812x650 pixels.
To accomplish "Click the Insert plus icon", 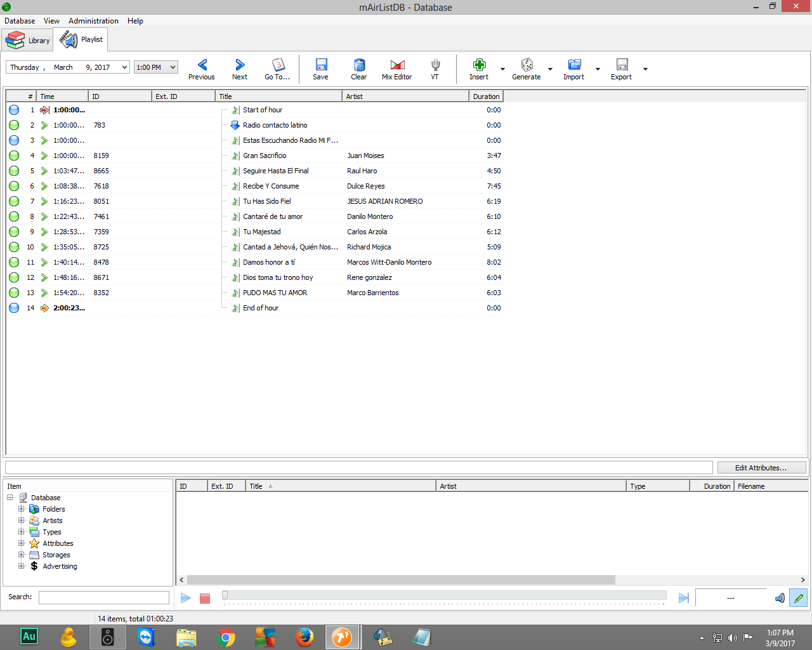I will pos(479,65).
